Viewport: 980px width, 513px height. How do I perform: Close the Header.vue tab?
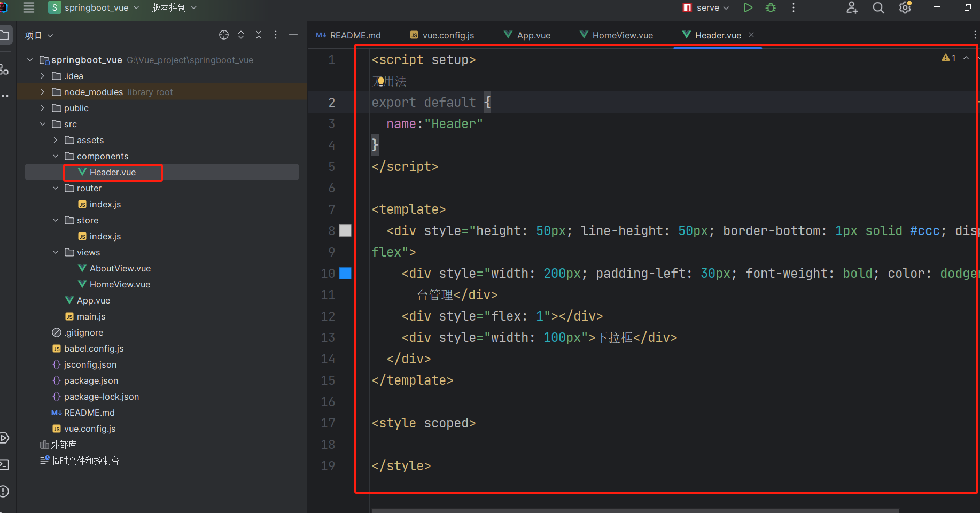[x=751, y=35]
